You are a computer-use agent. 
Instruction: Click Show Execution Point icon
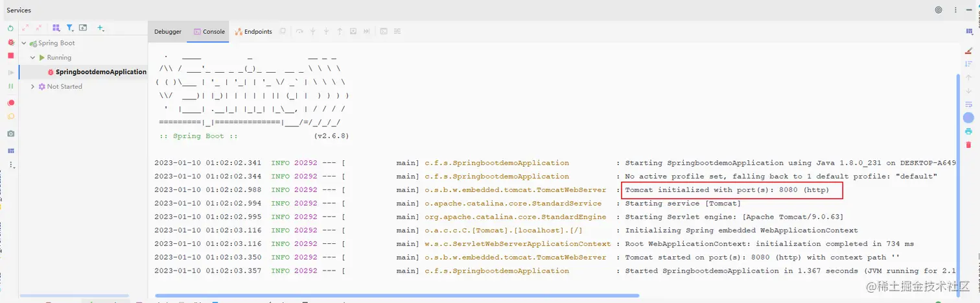tap(283, 31)
